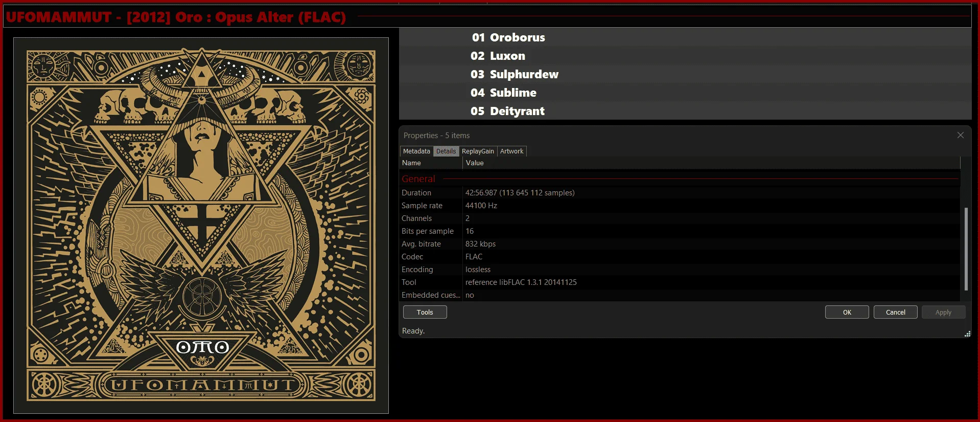980x422 pixels.
Task: Click the Properties - 5 items title
Action: [x=436, y=136]
